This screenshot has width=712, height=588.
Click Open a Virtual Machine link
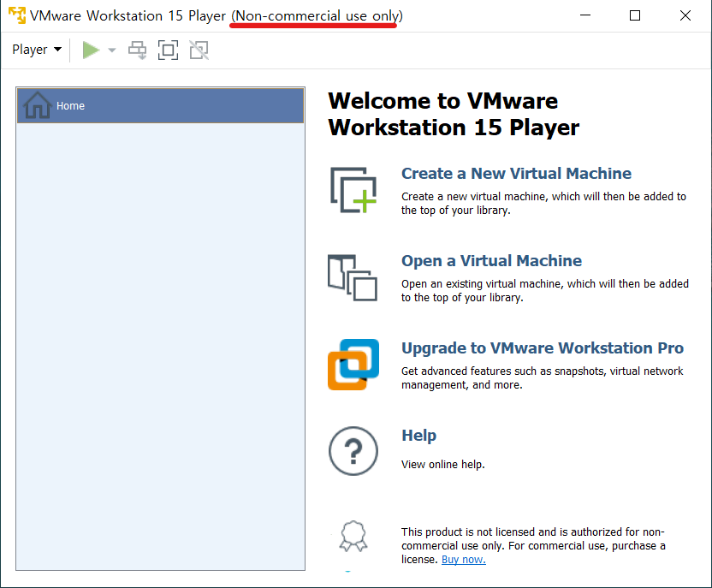click(x=491, y=261)
